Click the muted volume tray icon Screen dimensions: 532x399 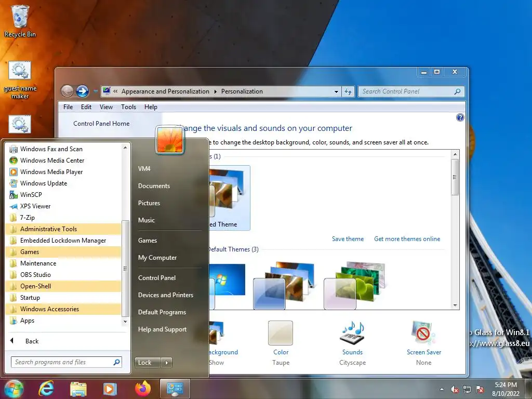(455, 389)
